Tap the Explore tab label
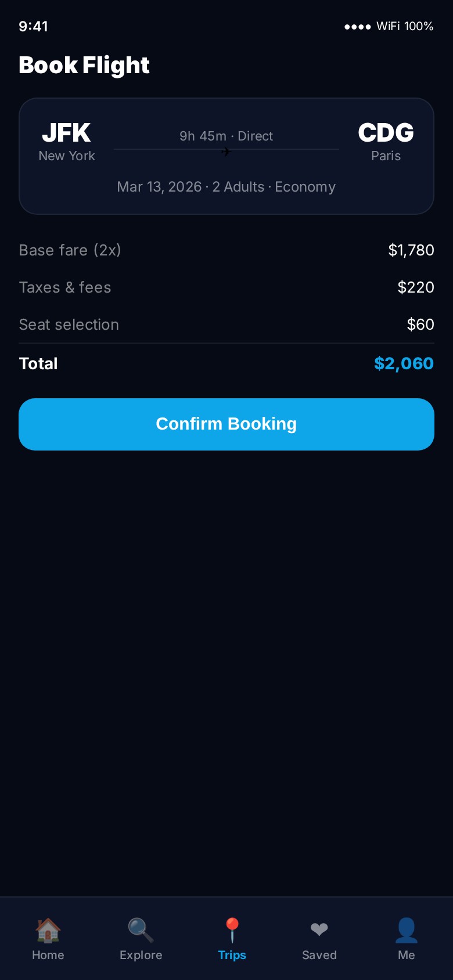Screen dimensions: 453x980 (141, 955)
